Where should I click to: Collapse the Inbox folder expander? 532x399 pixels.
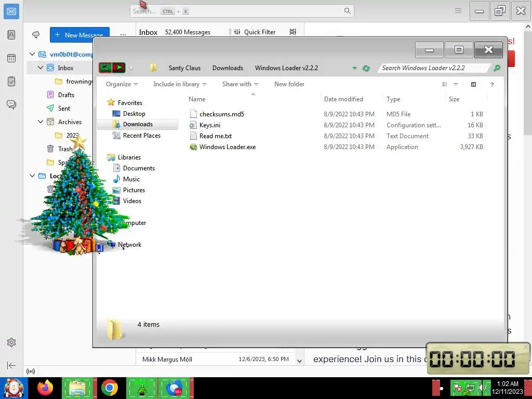41,68
